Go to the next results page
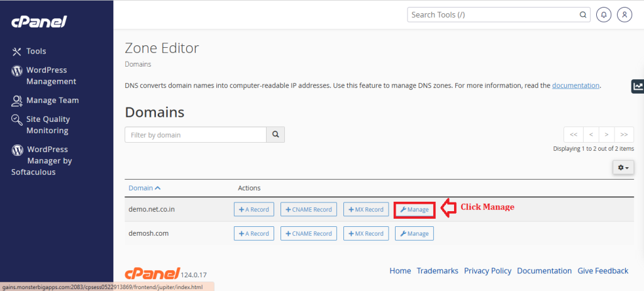Viewport: 644px width, 291px height. pos(607,135)
